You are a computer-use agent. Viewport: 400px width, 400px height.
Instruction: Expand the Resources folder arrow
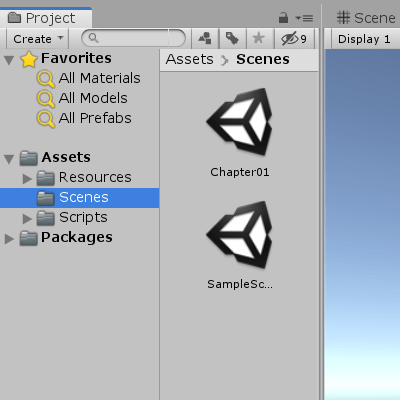[x=27, y=179]
